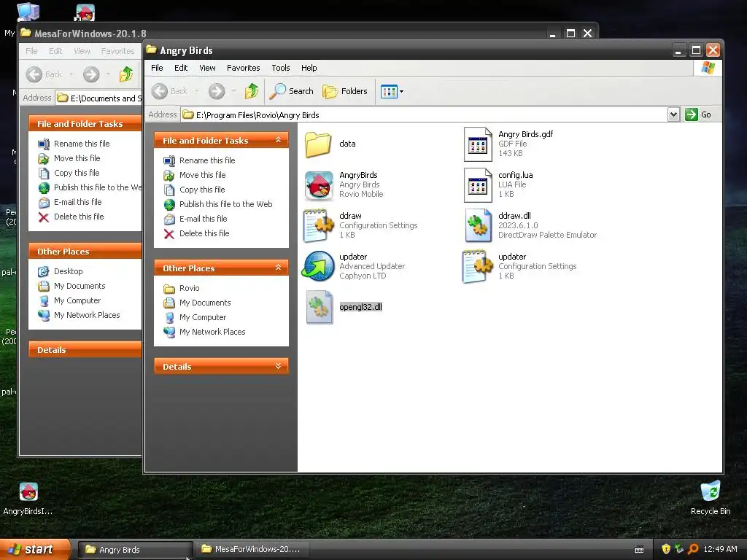The image size is (747, 560).
Task: Open the Edit menu in Angry Birds window
Action: [181, 68]
